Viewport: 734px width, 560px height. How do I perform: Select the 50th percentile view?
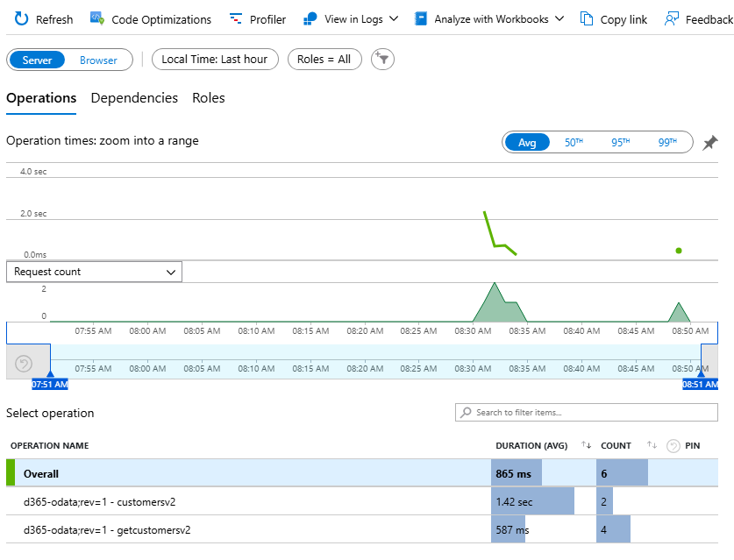pyautogui.click(x=574, y=141)
